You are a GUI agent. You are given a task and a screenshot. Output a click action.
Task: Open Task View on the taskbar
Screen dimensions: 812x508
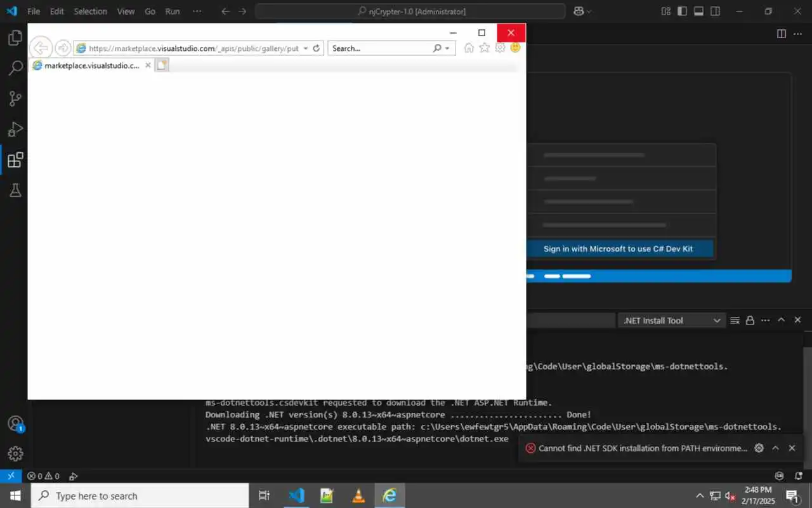click(265, 496)
